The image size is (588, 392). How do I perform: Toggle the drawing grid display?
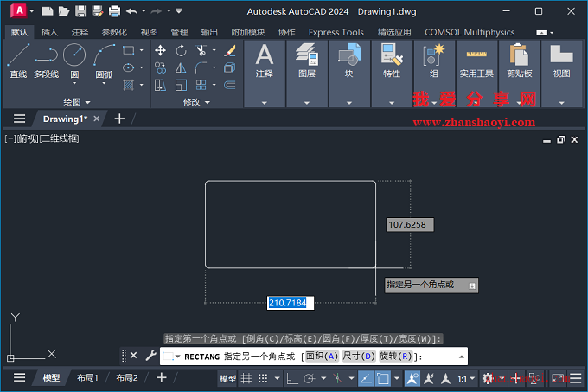point(246,378)
